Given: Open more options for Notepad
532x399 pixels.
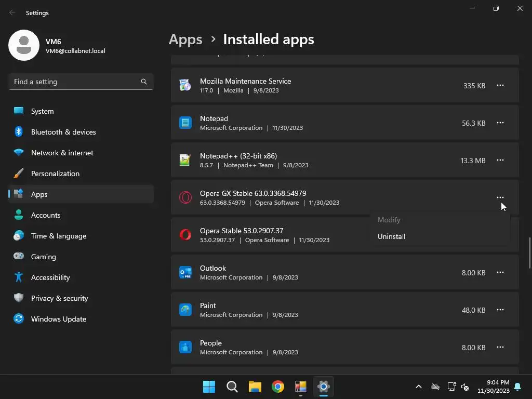Looking at the screenshot, I should click(x=500, y=123).
